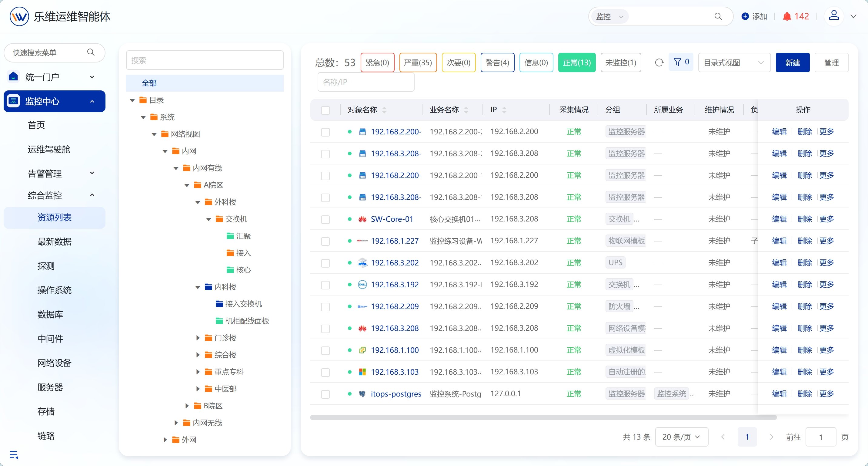Expand the B院区 tree node
This screenshot has width=868, height=466.
187,406
